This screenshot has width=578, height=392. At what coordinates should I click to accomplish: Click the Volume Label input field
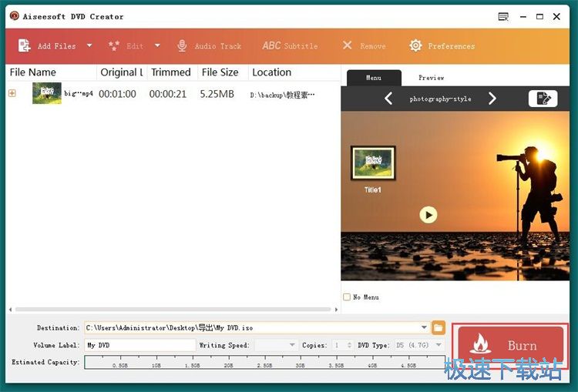140,345
